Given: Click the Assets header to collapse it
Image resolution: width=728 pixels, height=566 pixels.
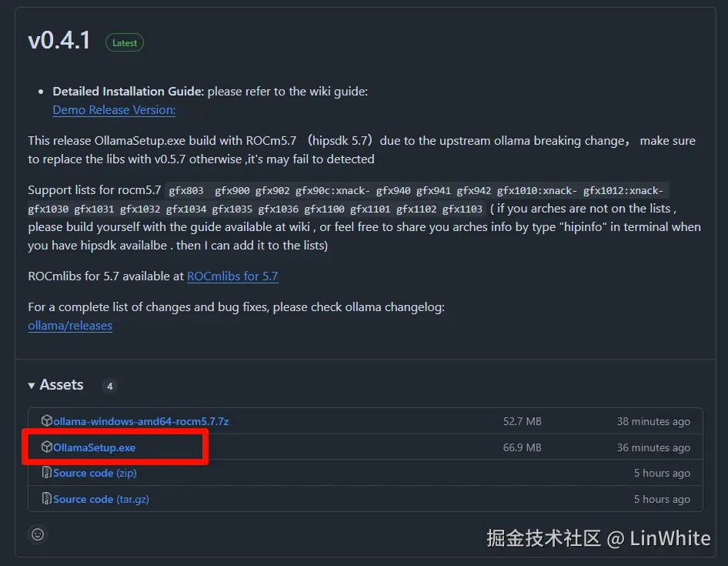Looking at the screenshot, I should click(x=62, y=384).
